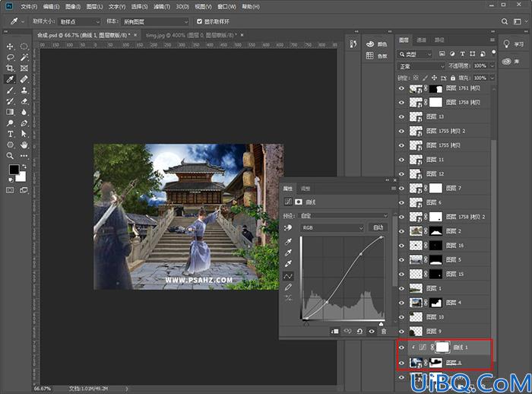Toggle clip to layer in Properties
The image size is (532, 394).
click(334, 331)
